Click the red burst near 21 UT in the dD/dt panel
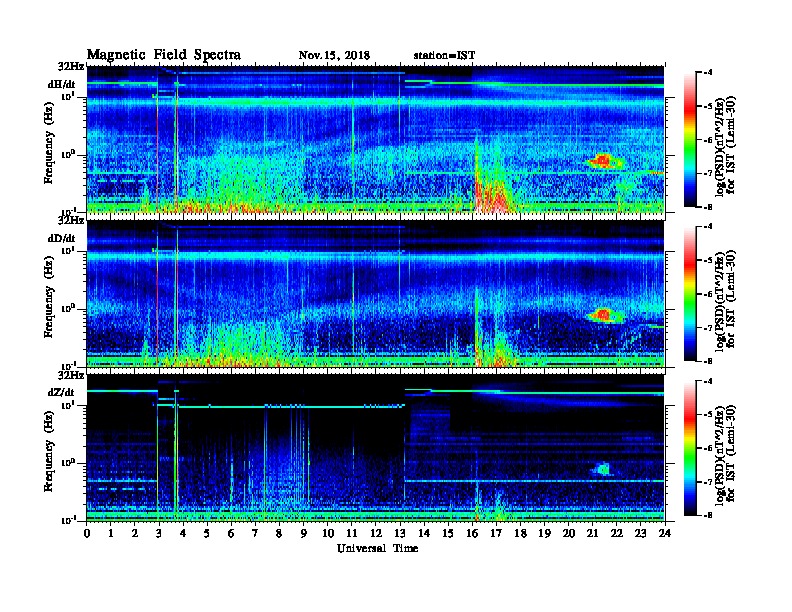 pos(604,316)
